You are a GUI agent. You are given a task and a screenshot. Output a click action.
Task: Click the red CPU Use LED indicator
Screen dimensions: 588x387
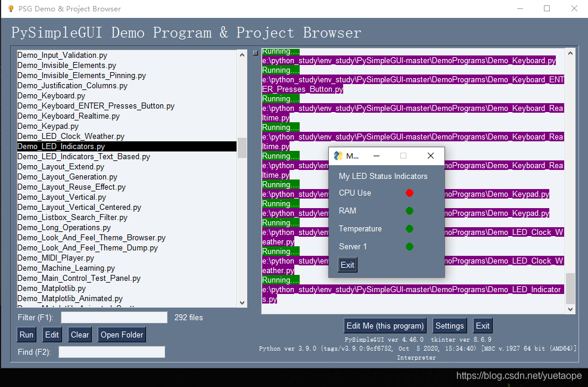(x=409, y=193)
